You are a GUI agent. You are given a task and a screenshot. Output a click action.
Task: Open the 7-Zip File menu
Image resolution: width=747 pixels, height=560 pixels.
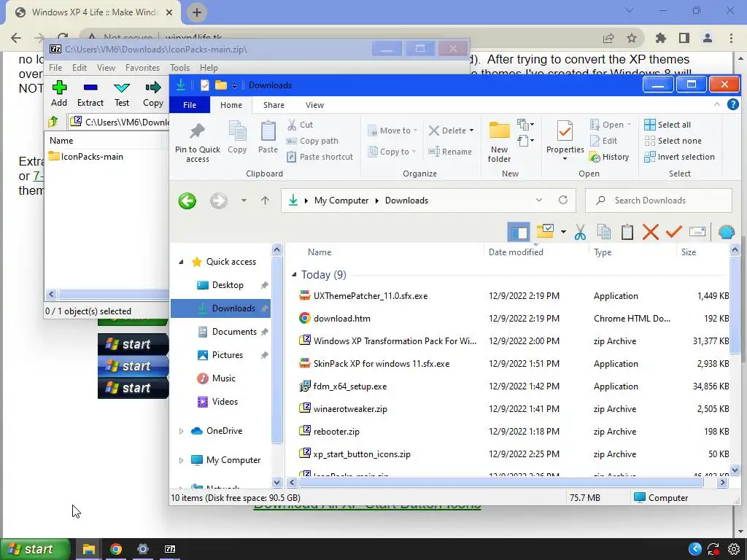[x=55, y=68]
